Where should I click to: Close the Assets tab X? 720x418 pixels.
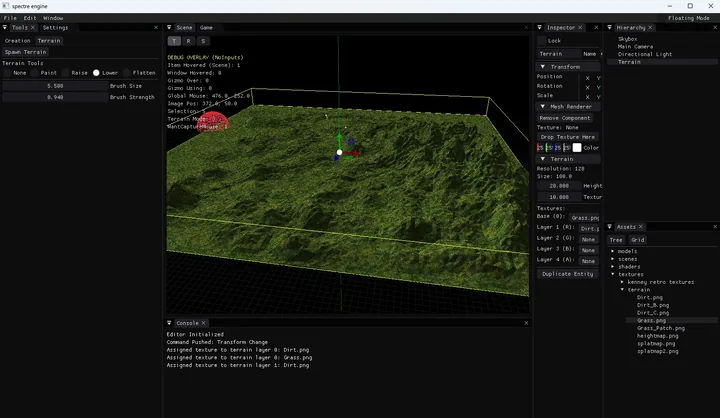click(x=641, y=227)
